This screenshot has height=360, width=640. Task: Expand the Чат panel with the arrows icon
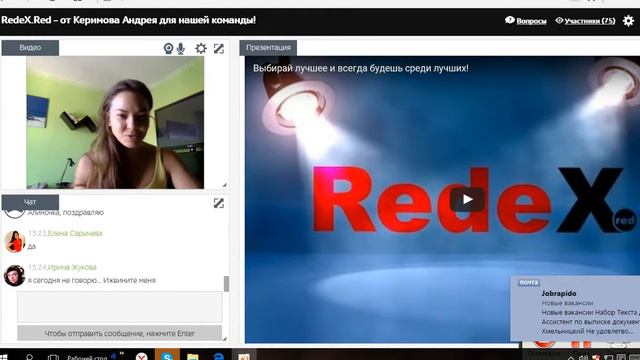[219, 203]
